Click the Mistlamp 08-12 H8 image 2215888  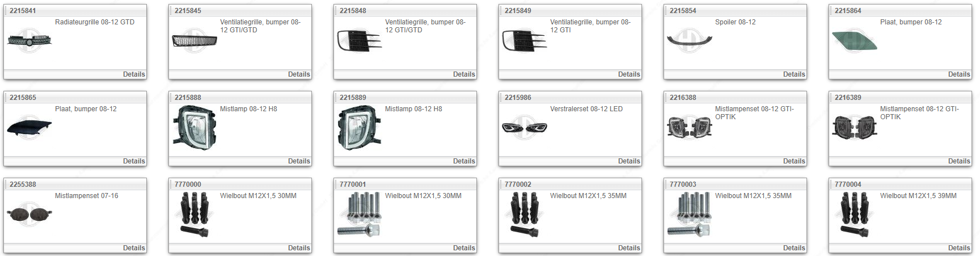[x=195, y=128]
